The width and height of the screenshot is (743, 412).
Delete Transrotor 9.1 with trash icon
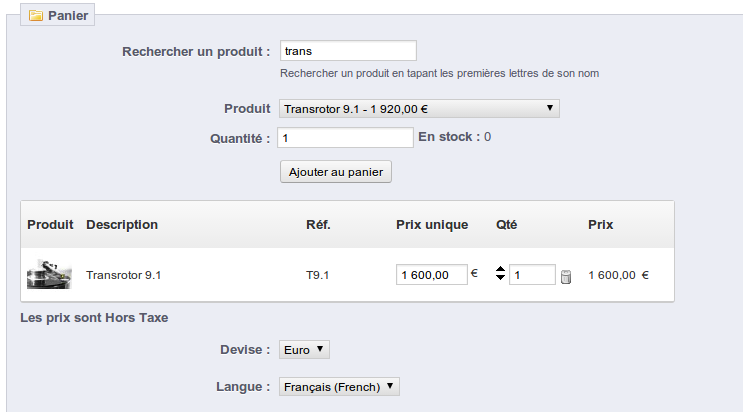click(565, 276)
